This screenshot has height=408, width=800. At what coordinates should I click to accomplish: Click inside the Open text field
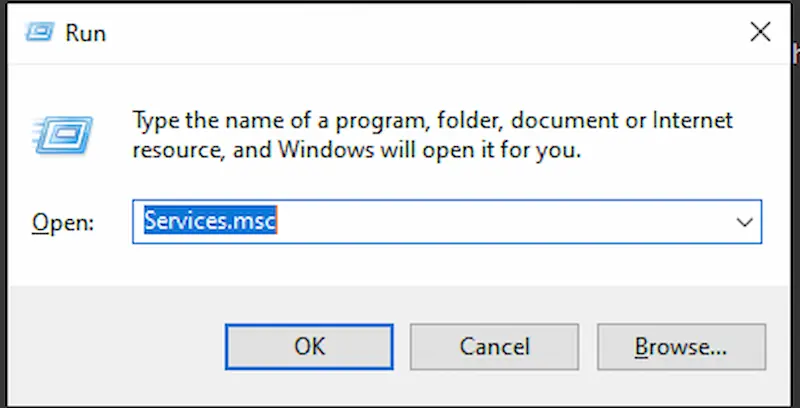click(447, 222)
